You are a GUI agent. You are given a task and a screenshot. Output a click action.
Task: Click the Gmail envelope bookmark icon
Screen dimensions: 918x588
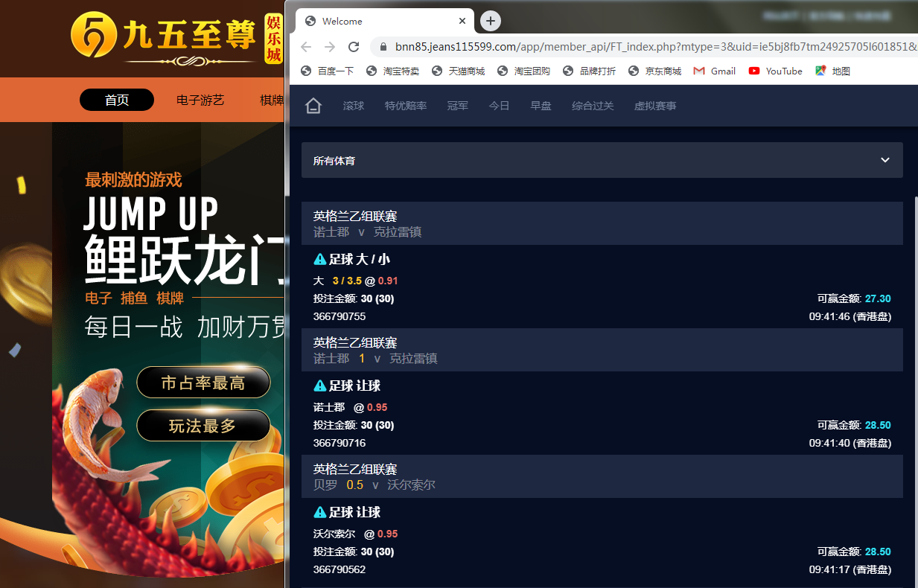698,71
